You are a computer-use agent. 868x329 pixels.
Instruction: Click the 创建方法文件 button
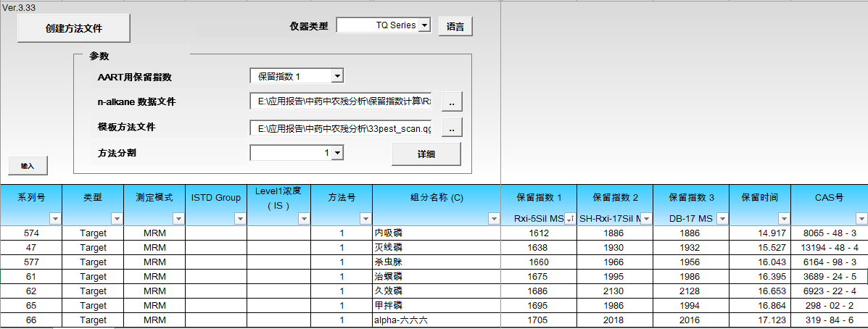73,28
